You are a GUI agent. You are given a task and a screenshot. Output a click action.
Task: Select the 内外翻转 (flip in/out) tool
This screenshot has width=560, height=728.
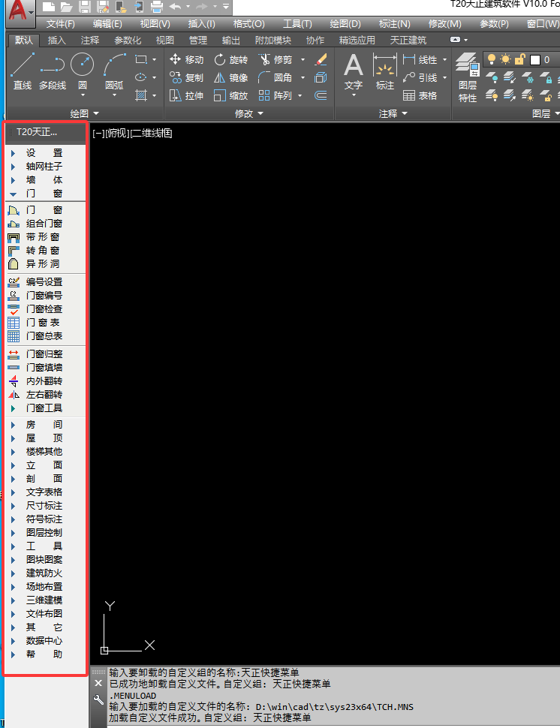pyautogui.click(x=44, y=381)
